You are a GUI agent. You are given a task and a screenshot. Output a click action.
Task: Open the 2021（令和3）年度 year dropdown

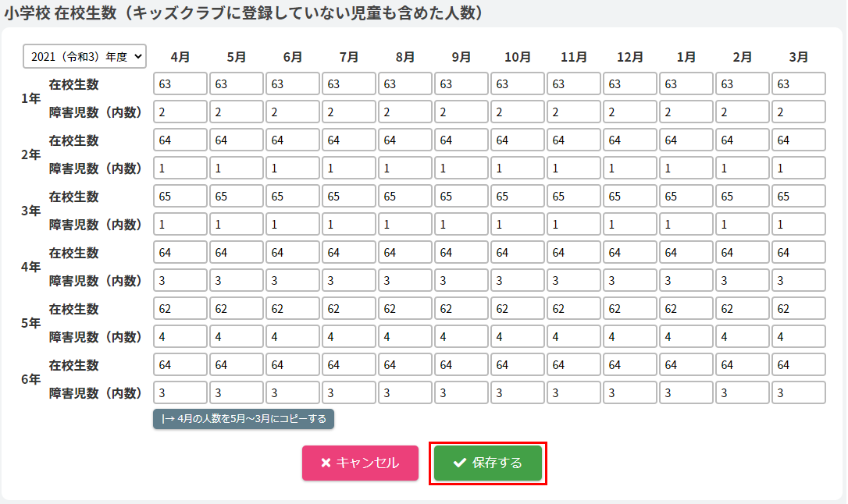(84, 56)
